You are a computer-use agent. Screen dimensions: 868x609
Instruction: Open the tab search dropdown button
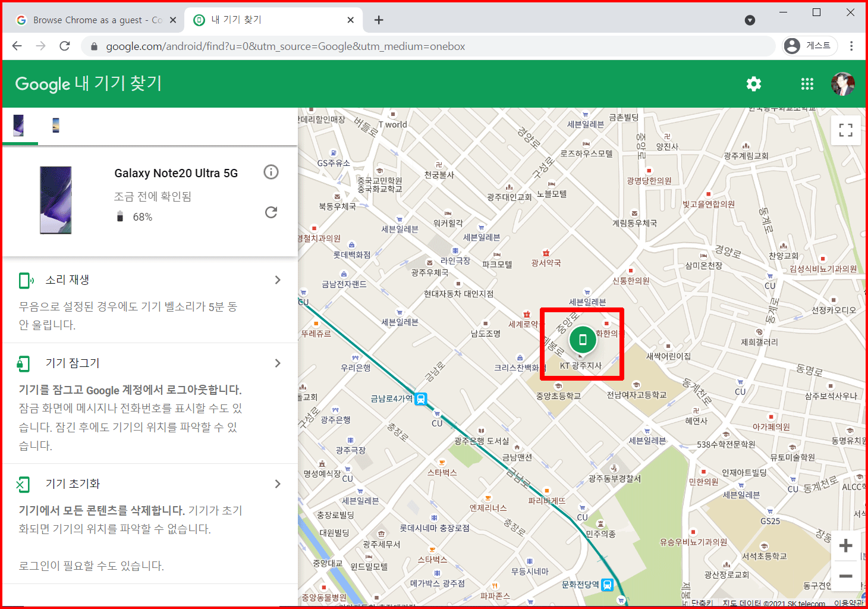click(x=750, y=20)
